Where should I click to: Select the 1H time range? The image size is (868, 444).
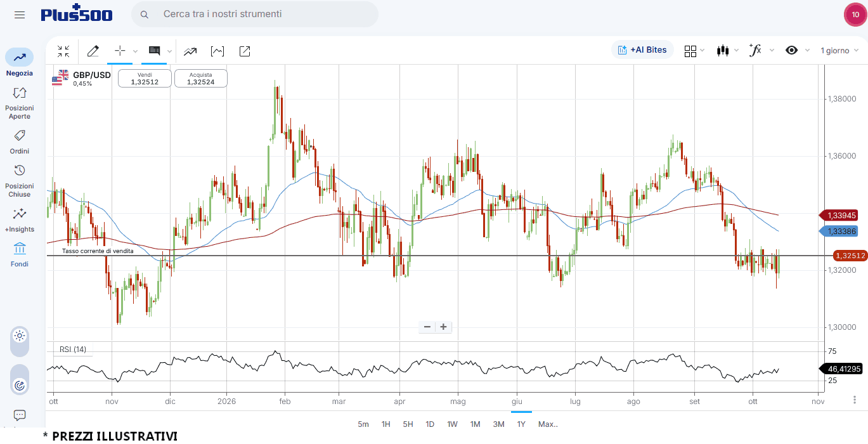(x=385, y=424)
